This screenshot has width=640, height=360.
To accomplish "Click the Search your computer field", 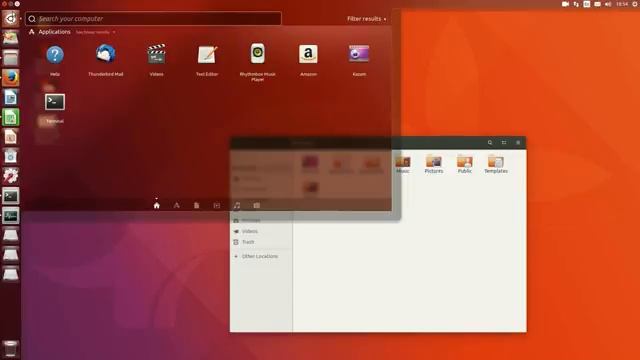I will tap(153, 19).
